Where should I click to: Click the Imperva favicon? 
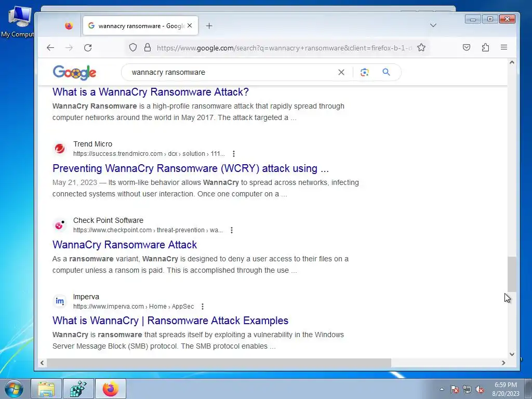[60, 301]
